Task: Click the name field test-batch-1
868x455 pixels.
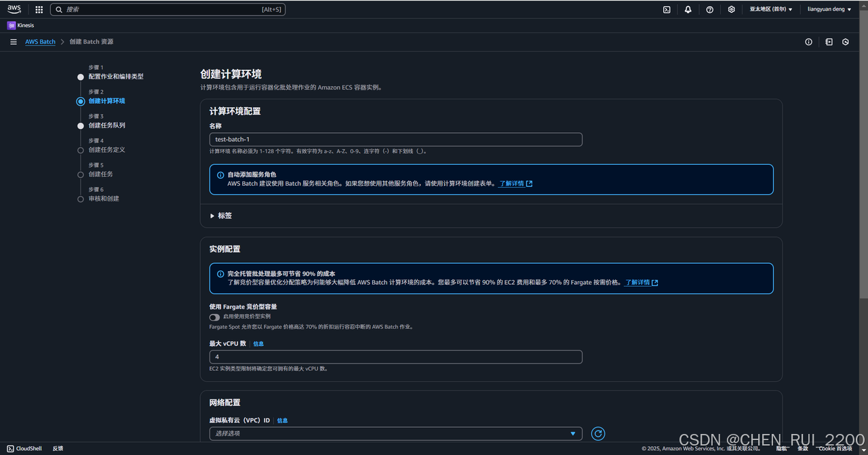Action: (x=396, y=139)
